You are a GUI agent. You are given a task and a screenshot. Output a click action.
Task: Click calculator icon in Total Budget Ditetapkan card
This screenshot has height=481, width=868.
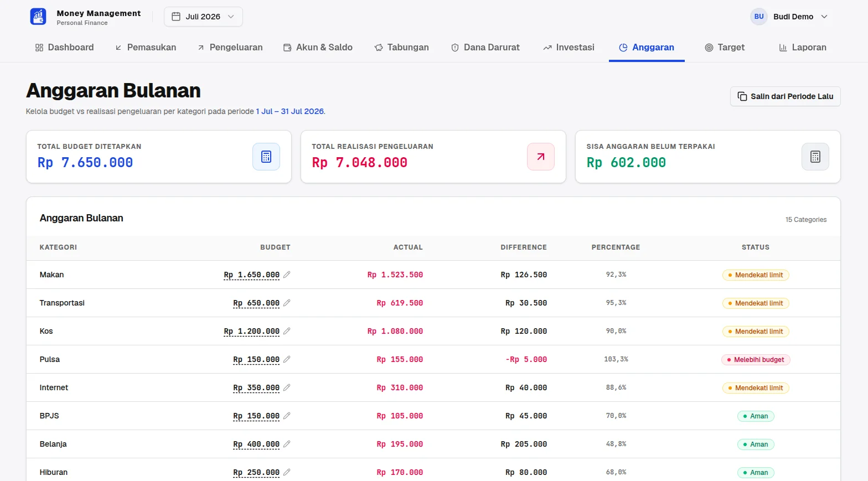(266, 157)
